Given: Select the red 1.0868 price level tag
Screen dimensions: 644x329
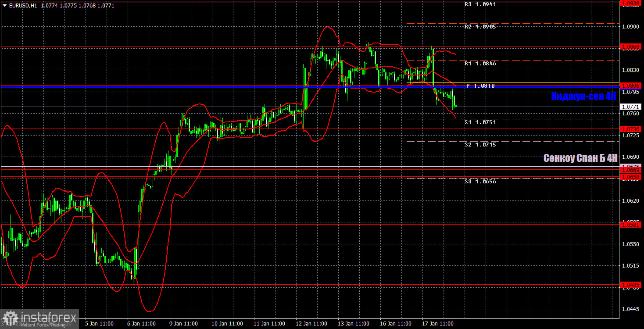Looking at the screenshot, I should [631, 46].
